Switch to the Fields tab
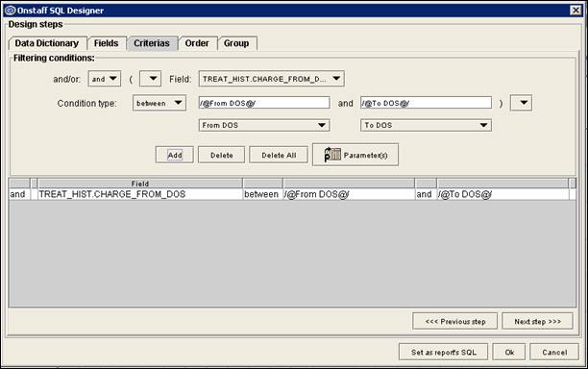The width and height of the screenshot is (588, 369). (107, 43)
